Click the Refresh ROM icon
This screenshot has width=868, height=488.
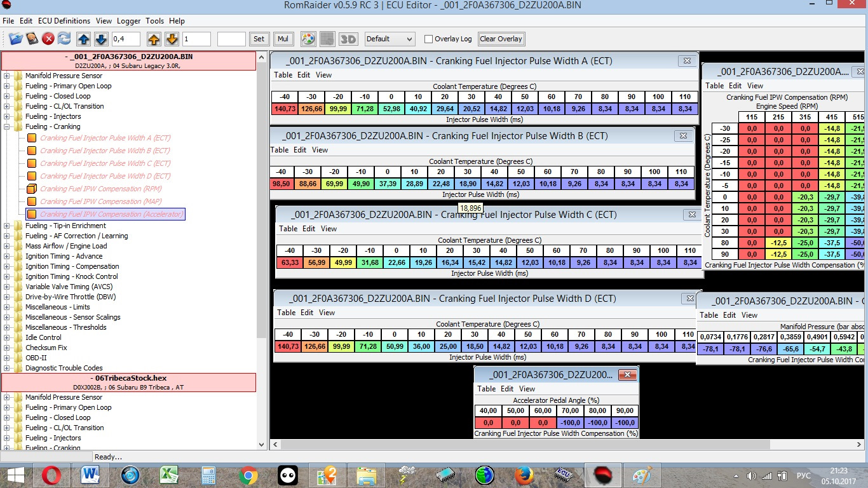pos(64,39)
